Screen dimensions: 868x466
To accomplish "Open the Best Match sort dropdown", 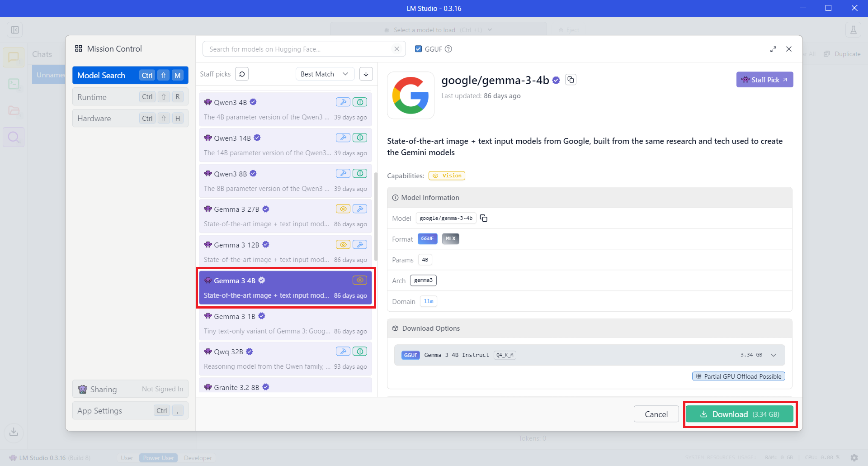I will point(325,74).
